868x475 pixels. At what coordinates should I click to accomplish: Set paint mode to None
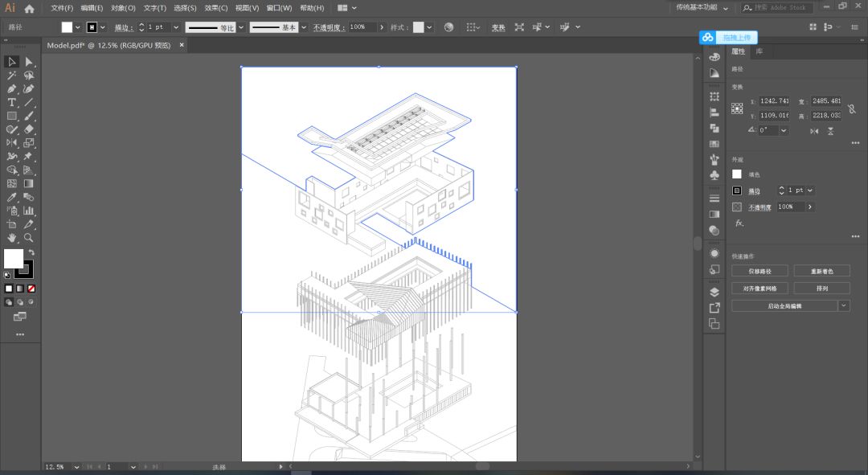31,289
